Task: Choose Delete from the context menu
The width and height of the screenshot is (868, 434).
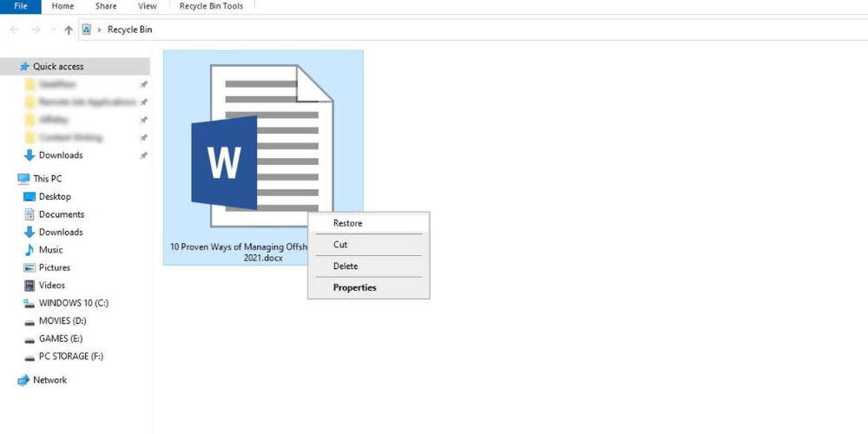Action: [x=369, y=266]
